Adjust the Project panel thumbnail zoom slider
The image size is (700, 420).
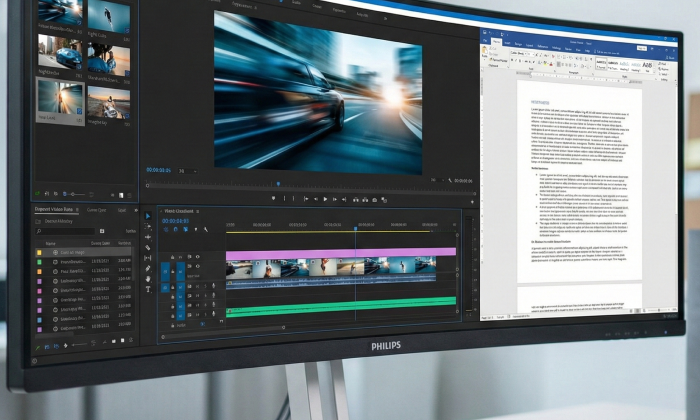[x=74, y=194]
